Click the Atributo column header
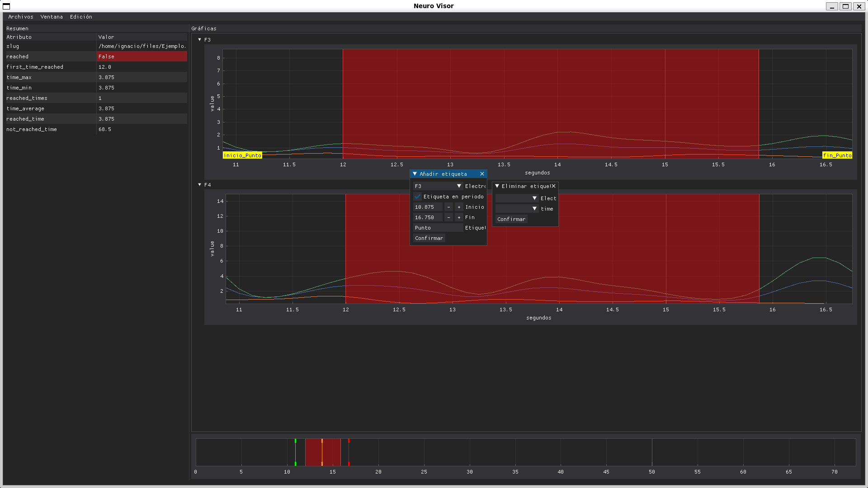Viewport: 868px width, 488px height. click(50, 37)
